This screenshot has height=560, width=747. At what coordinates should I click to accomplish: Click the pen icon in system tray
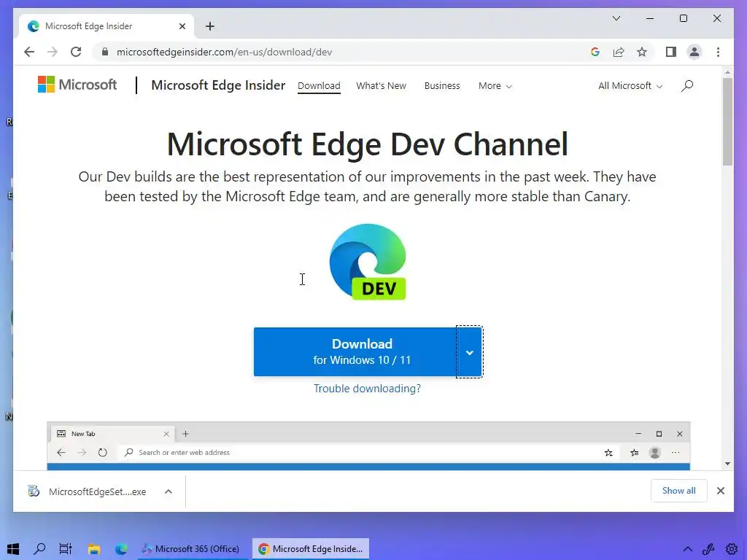point(708,549)
